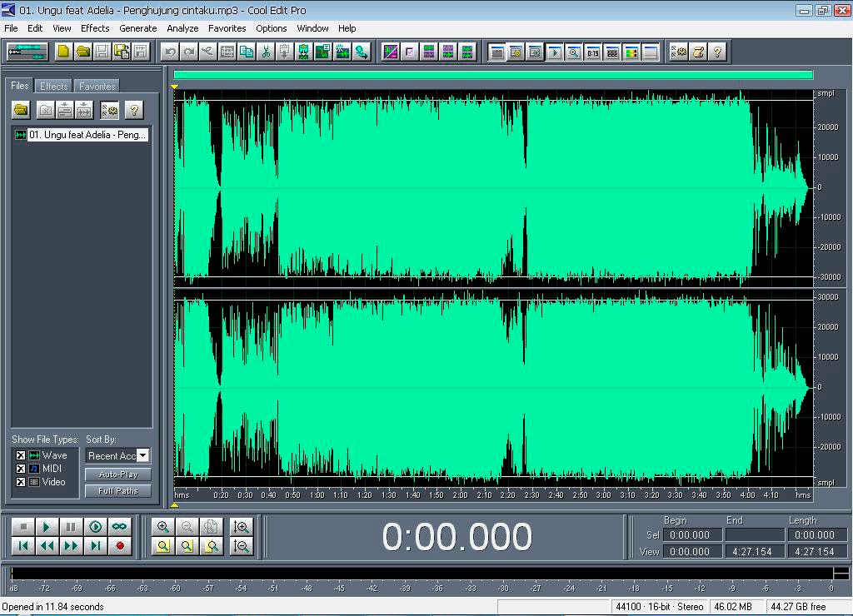Click the Paste clipboard icon in the toolbar
Image resolution: width=853 pixels, height=616 pixels.
(x=285, y=52)
